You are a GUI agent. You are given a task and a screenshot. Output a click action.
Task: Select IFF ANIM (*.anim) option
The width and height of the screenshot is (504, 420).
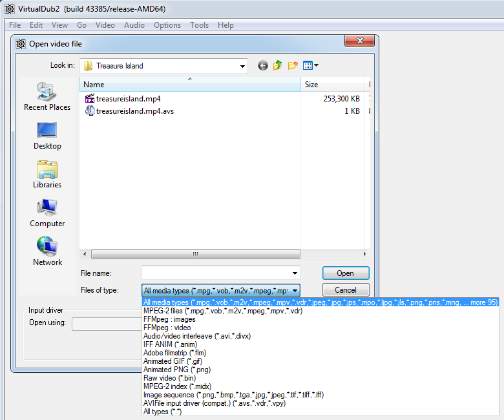coord(320,344)
